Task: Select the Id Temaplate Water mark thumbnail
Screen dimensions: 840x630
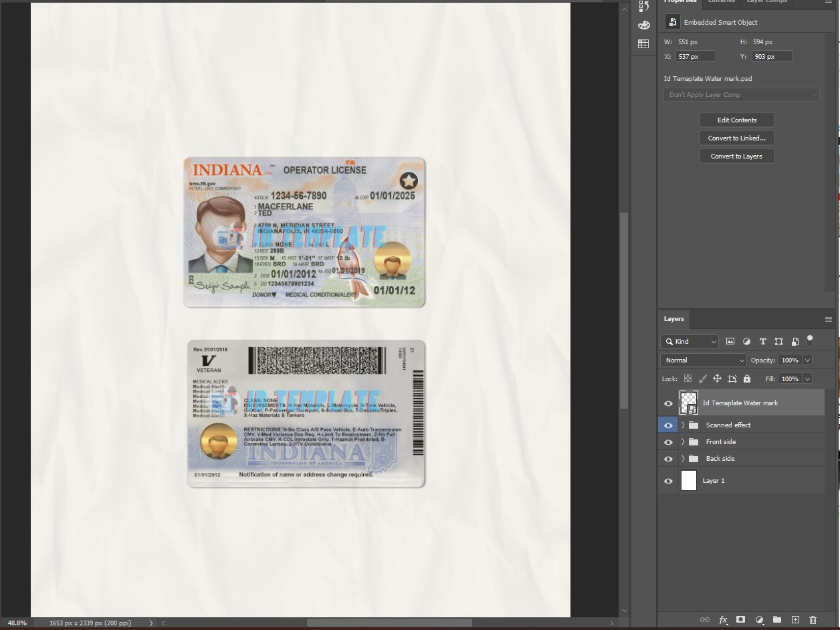Action: click(x=689, y=403)
